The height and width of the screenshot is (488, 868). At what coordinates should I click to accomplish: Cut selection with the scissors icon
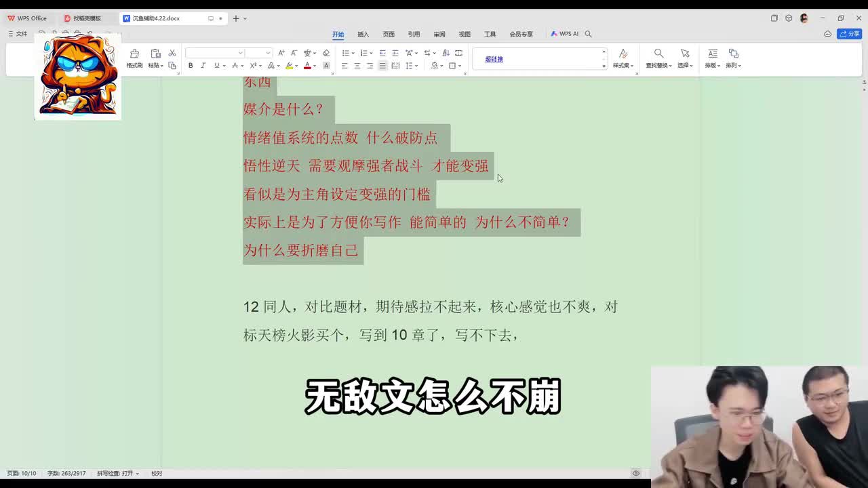coord(172,53)
